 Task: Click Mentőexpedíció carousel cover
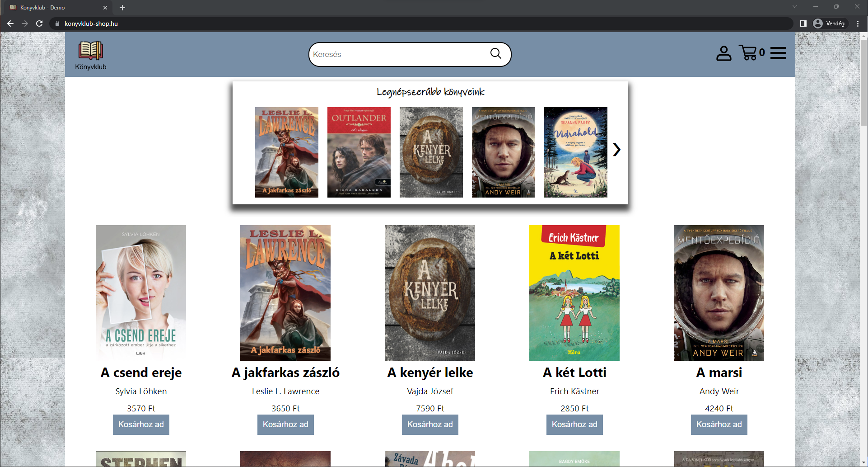[x=504, y=152]
